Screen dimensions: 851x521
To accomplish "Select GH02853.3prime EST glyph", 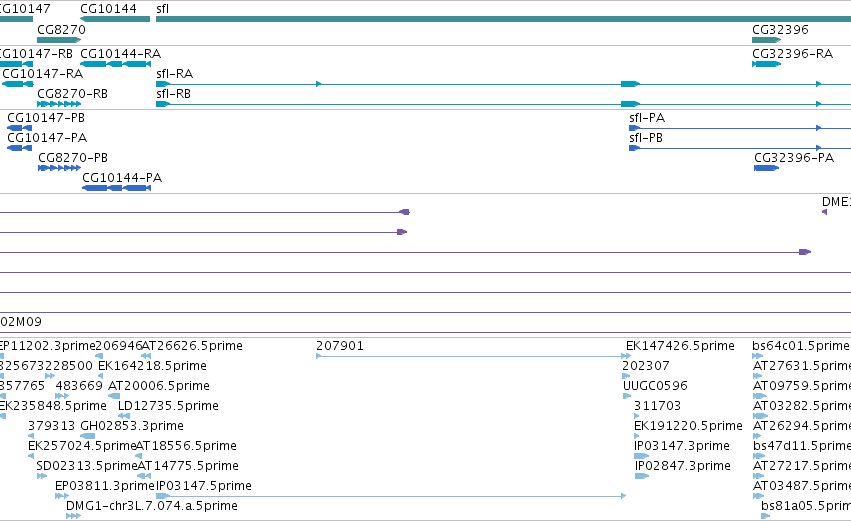I will 87,436.
